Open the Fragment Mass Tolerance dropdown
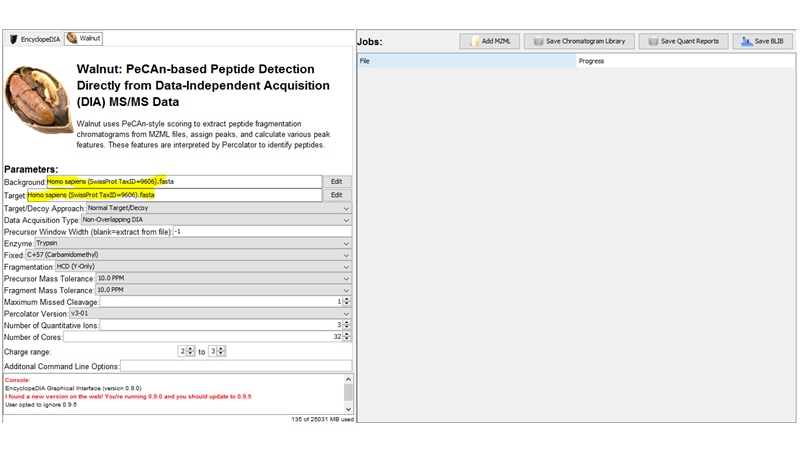 [x=223, y=290]
